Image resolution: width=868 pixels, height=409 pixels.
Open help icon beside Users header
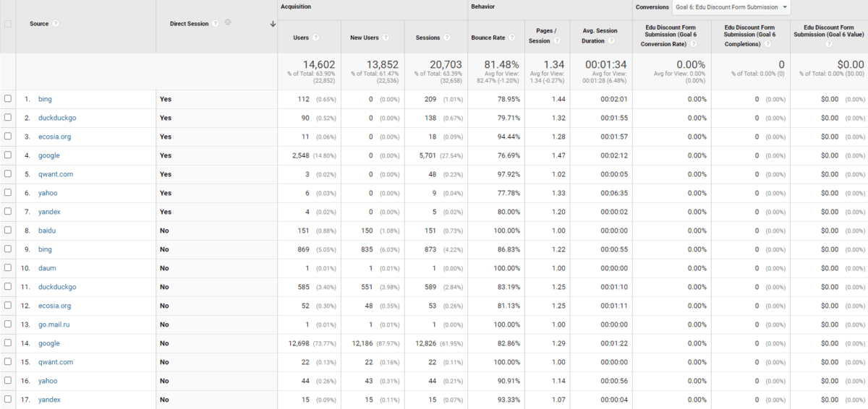click(316, 38)
